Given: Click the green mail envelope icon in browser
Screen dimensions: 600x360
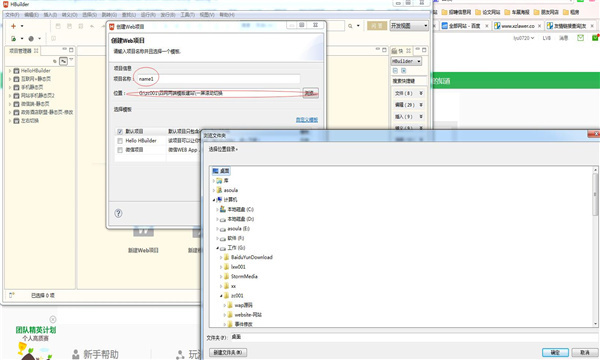Looking at the screenshot, I should click(580, 38).
